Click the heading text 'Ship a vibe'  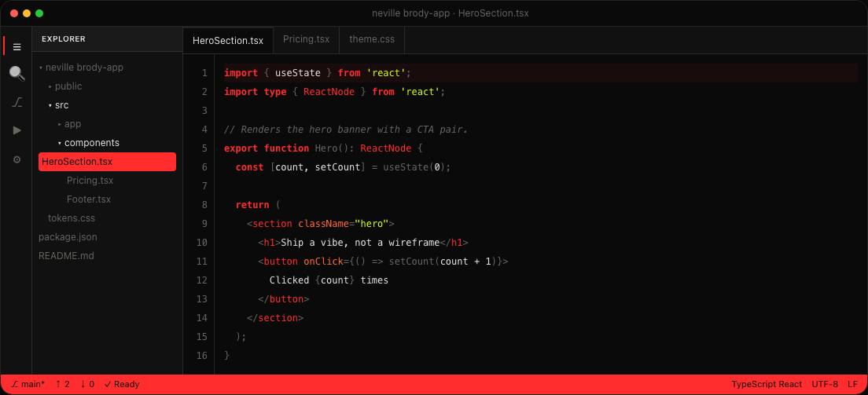click(312, 243)
